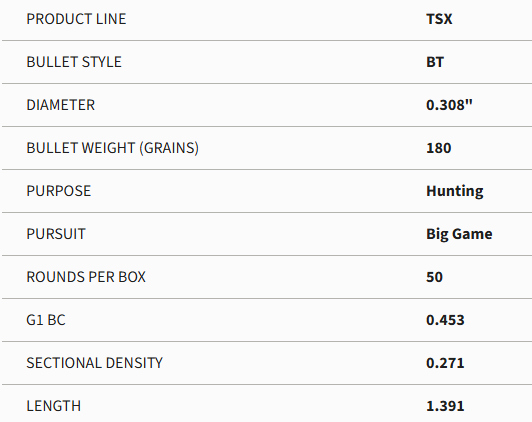Select the BT bullet style value
The width and height of the screenshot is (532, 422).
435,62
